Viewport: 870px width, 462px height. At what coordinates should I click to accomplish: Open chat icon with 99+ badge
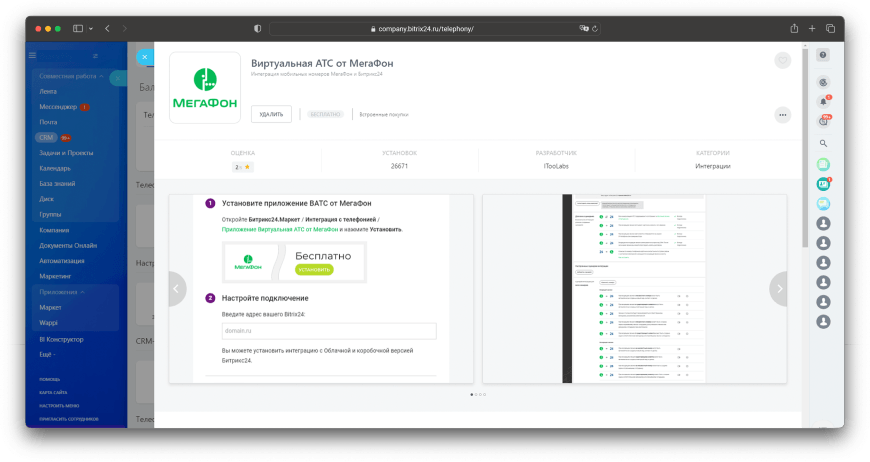tap(823, 121)
